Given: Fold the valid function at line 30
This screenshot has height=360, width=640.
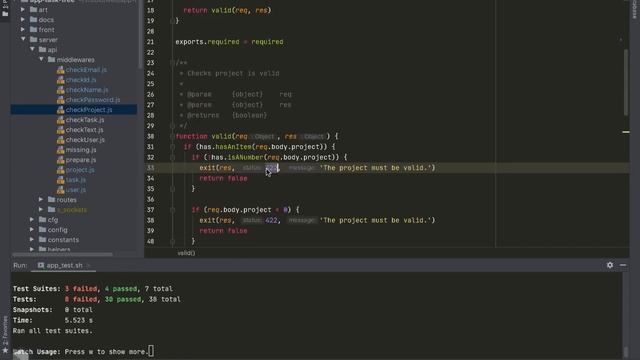Looking at the screenshot, I should click(x=172, y=136).
